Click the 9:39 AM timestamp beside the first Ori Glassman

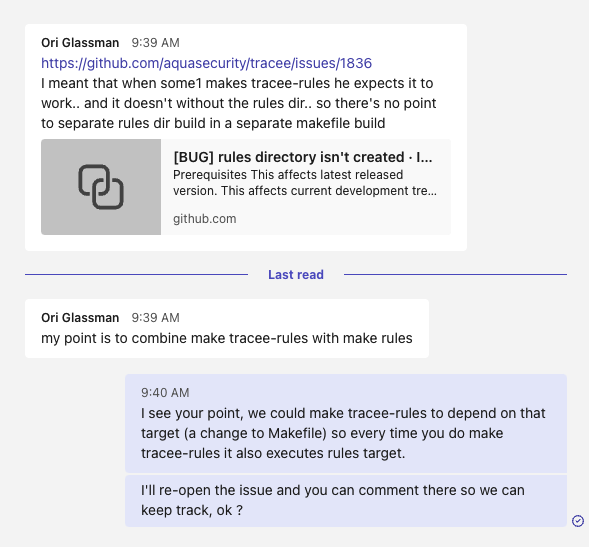point(156,42)
